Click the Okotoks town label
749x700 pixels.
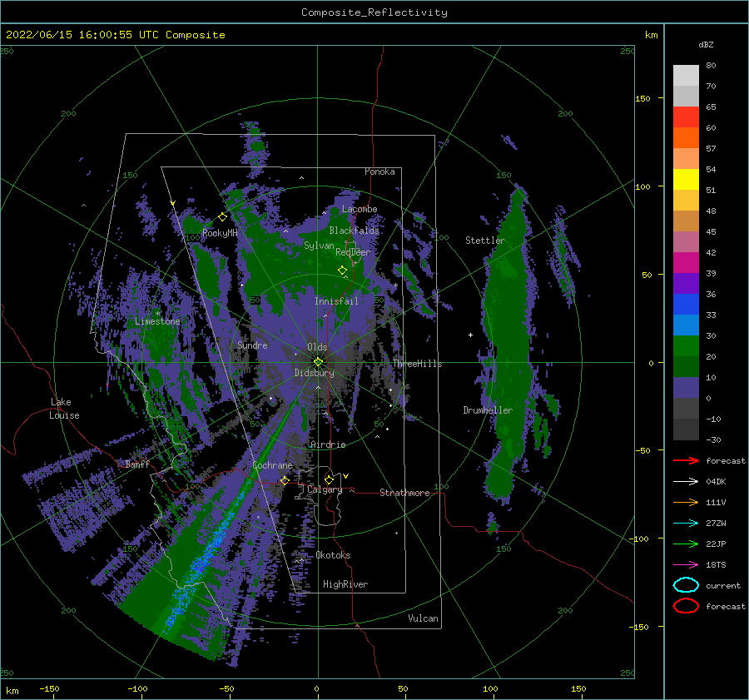[333, 555]
